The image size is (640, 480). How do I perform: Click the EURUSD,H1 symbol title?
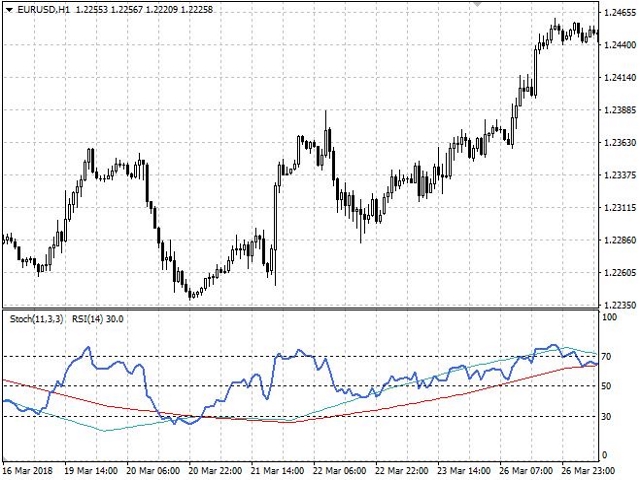pyautogui.click(x=43, y=9)
